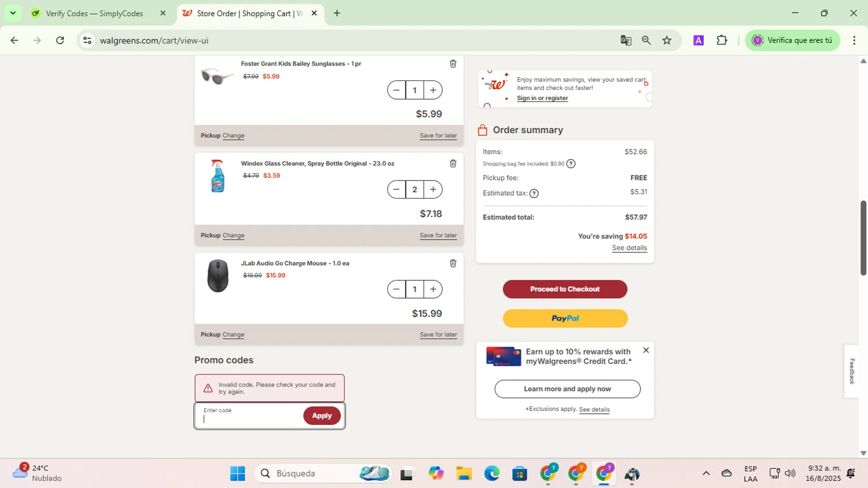The height and width of the screenshot is (488, 868).
Task: Click the page vertical scrollbar thumb
Action: (863, 237)
